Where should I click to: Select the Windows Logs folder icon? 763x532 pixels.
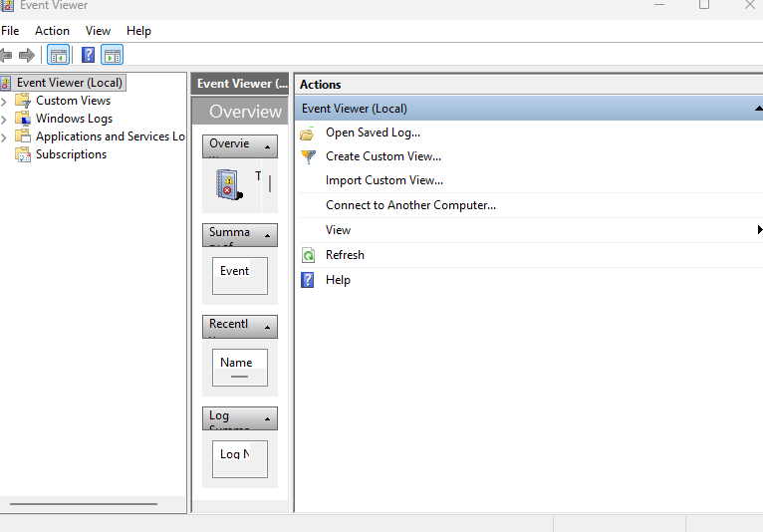(x=23, y=119)
